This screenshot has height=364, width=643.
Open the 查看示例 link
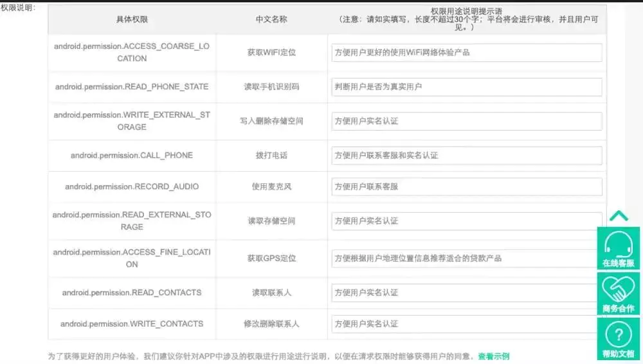tap(493, 356)
